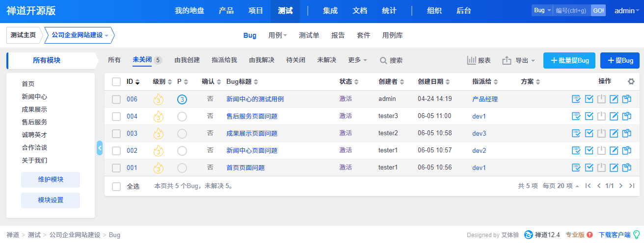Check the checkbox for bug 004

[116, 117]
